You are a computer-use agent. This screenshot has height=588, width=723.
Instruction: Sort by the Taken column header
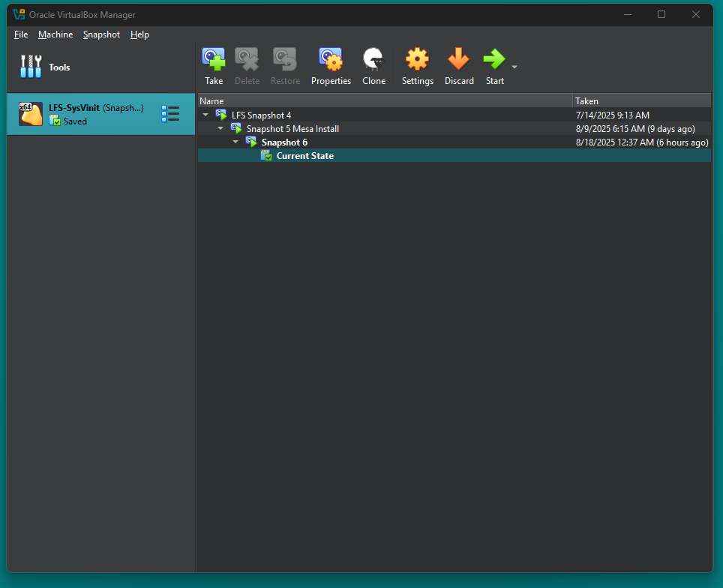[640, 101]
